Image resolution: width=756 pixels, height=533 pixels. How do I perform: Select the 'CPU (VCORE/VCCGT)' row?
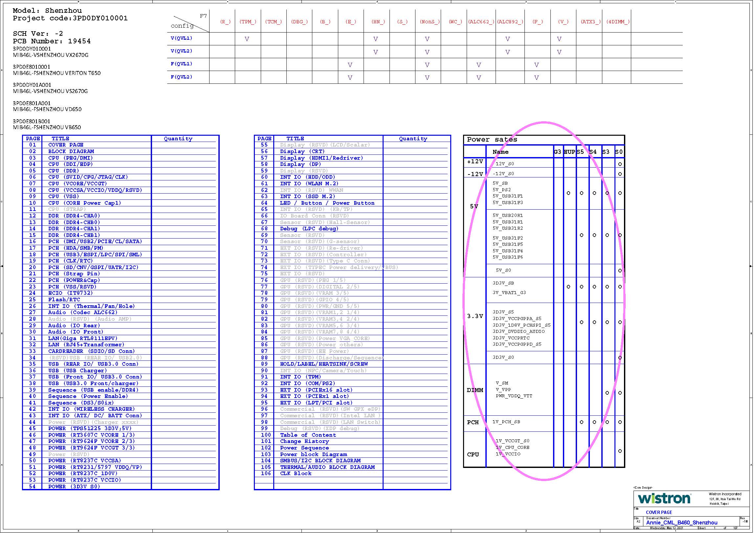(x=78, y=184)
